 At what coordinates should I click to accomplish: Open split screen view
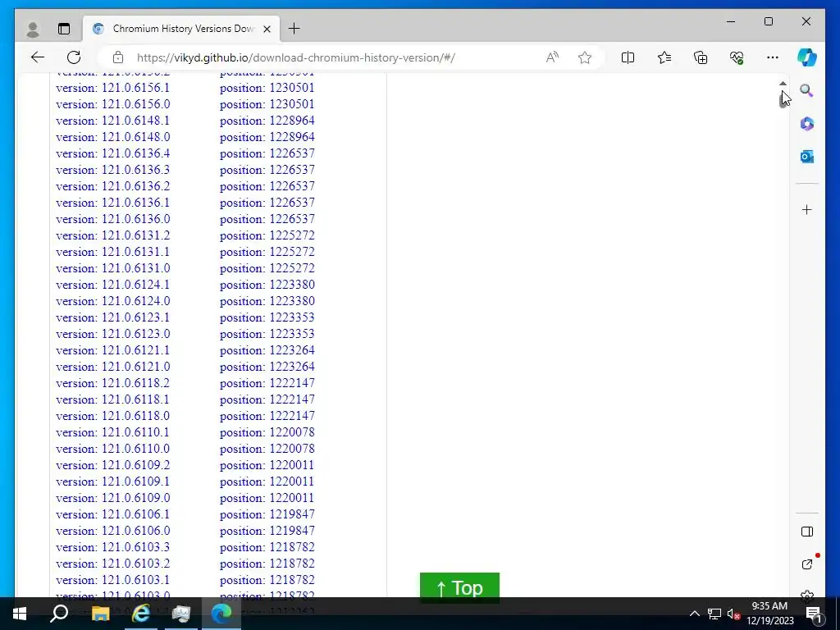[628, 57]
